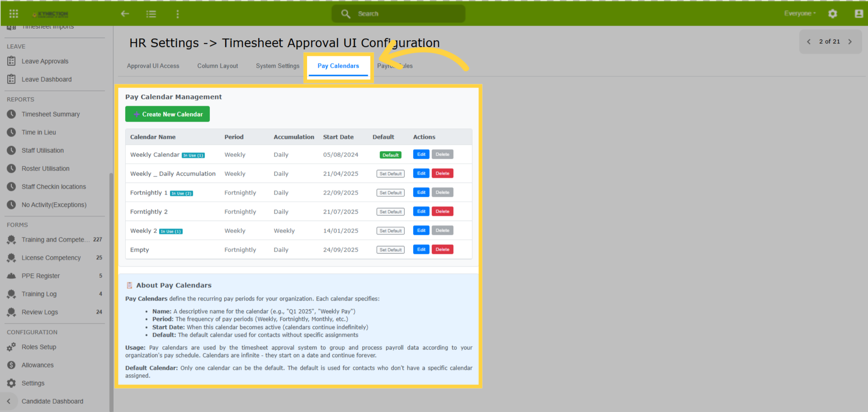Click Create New Calendar button
Image resolution: width=868 pixels, height=412 pixels.
click(167, 114)
